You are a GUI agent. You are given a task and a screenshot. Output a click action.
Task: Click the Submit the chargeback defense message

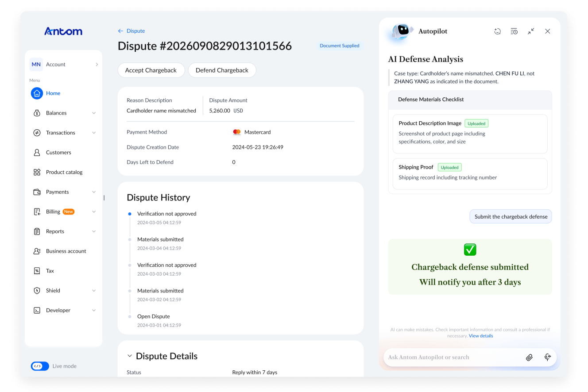point(511,217)
